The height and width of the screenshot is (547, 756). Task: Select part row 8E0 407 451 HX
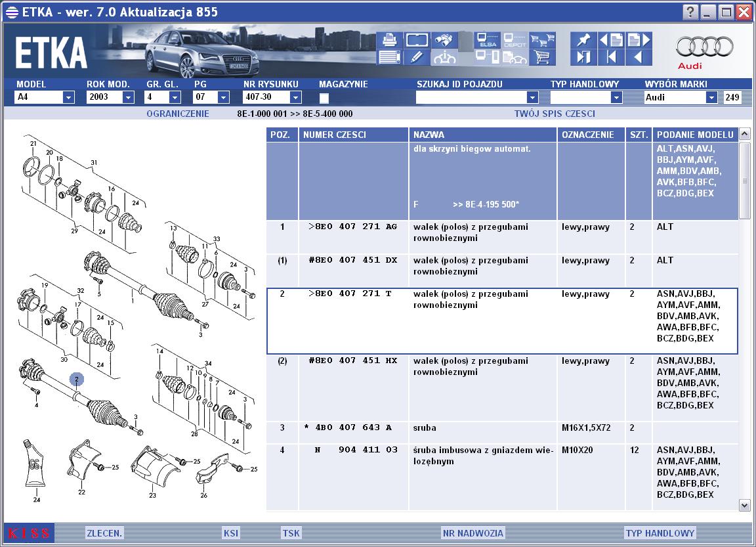(x=502, y=388)
